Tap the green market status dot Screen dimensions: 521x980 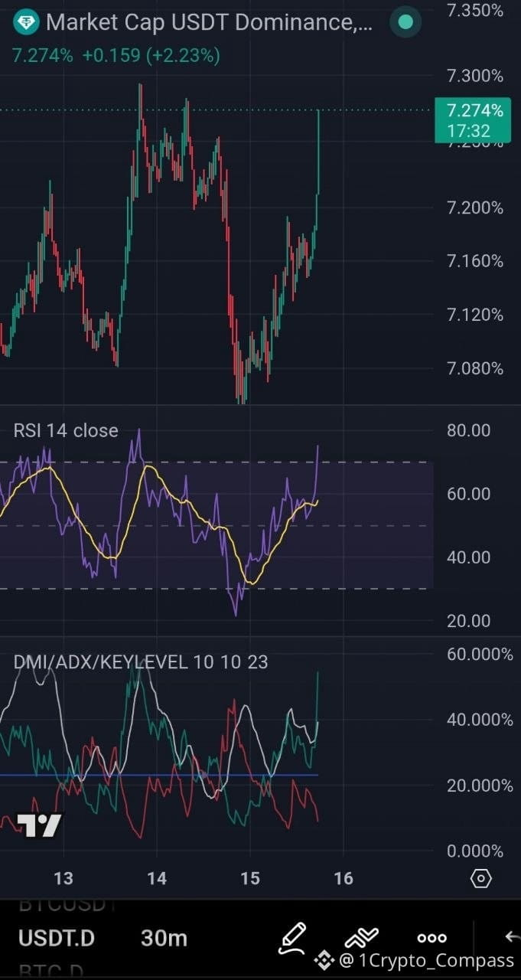406,22
